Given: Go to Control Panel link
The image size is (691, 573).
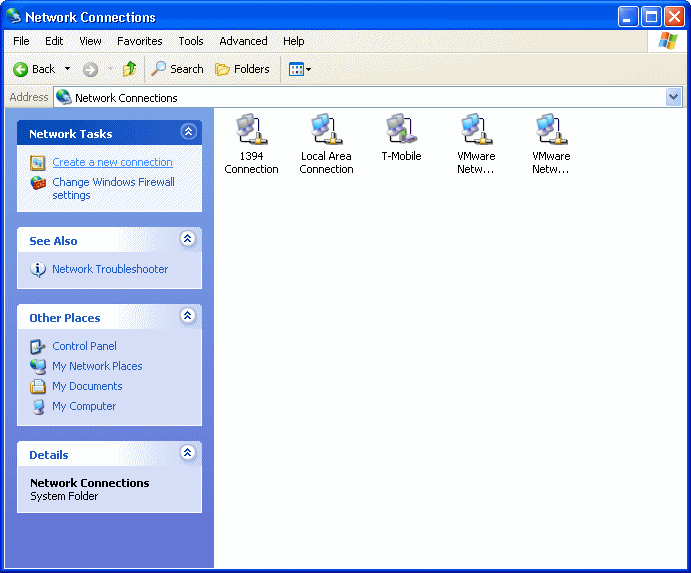Looking at the screenshot, I should coord(84,346).
